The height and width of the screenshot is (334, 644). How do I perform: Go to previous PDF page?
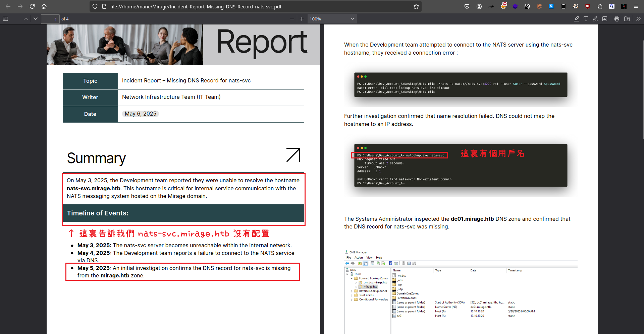tap(26, 19)
